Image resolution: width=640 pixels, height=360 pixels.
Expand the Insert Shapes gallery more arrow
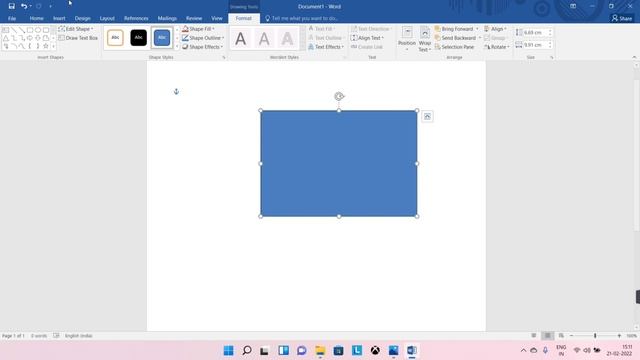tap(53, 46)
